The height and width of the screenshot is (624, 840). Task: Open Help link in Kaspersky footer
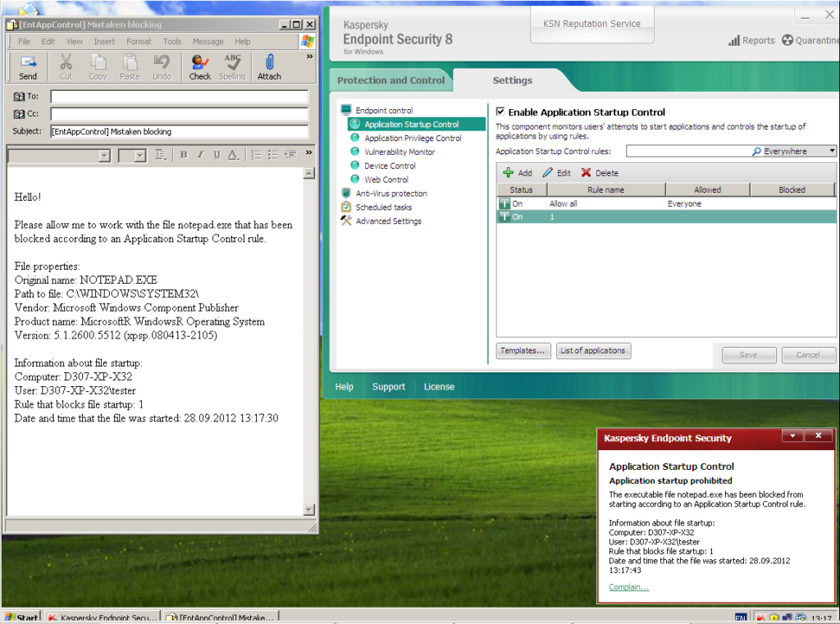pos(344,387)
